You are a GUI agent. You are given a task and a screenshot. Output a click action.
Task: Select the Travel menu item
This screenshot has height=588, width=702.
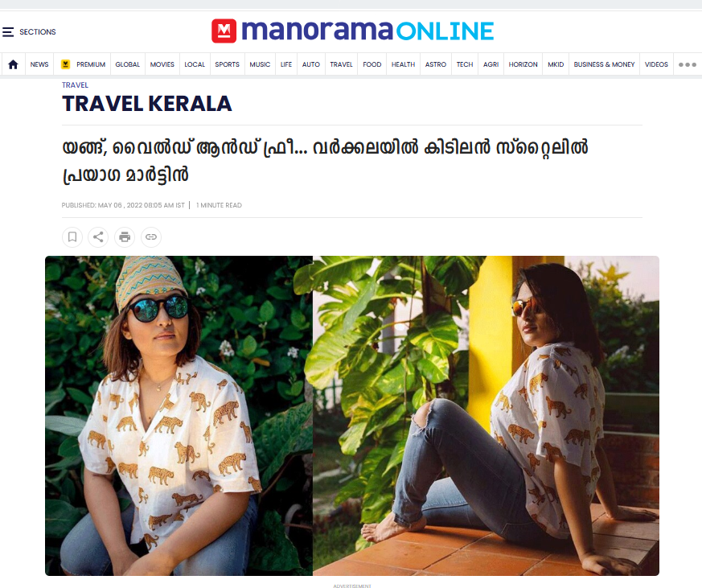tap(341, 64)
